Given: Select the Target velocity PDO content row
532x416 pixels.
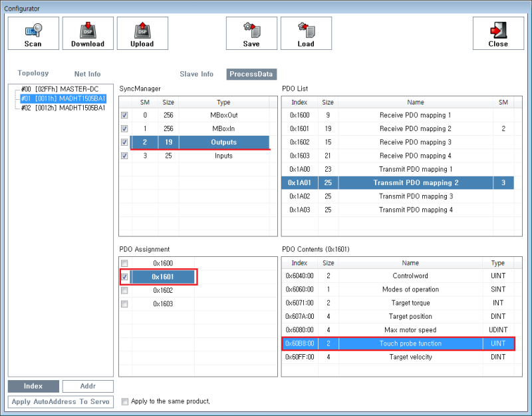Looking at the screenshot, I should (410, 357).
